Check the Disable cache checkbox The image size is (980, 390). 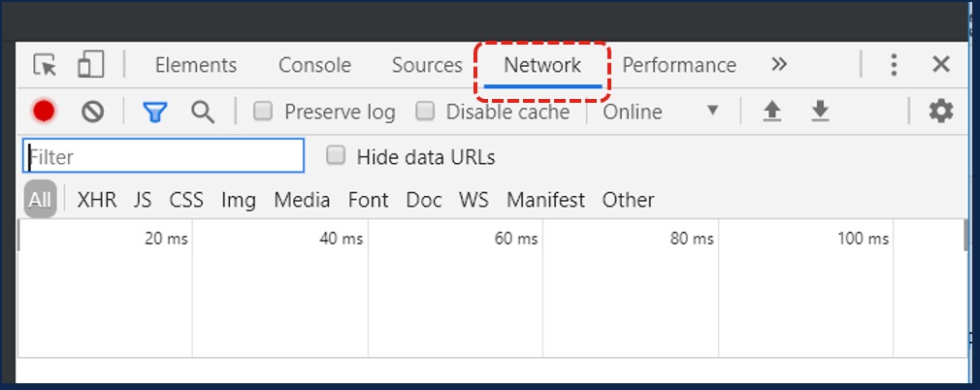(x=425, y=112)
